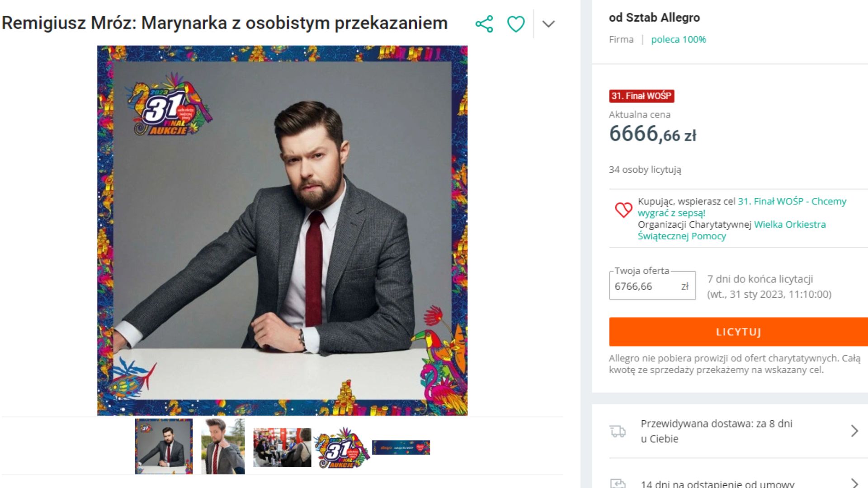Click the Twoja oferta bid amount field
868x488 pixels.
tap(646, 286)
